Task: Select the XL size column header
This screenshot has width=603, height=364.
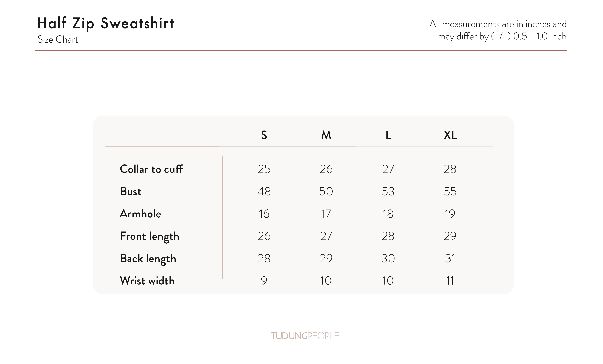Action: (x=450, y=135)
